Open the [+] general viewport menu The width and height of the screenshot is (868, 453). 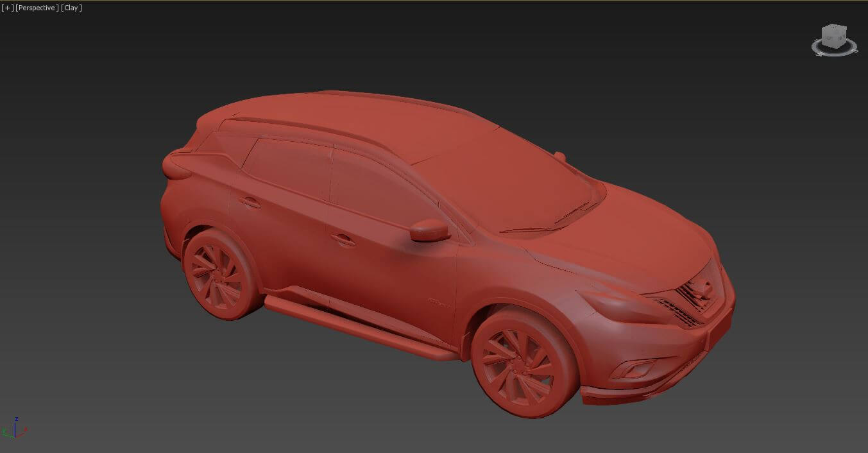6,8
